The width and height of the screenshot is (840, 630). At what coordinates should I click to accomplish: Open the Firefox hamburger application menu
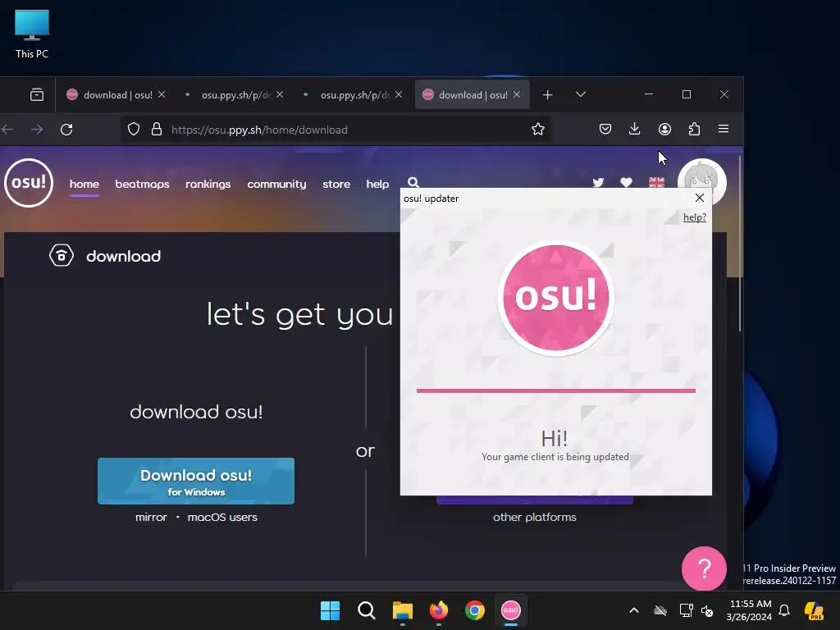point(724,129)
